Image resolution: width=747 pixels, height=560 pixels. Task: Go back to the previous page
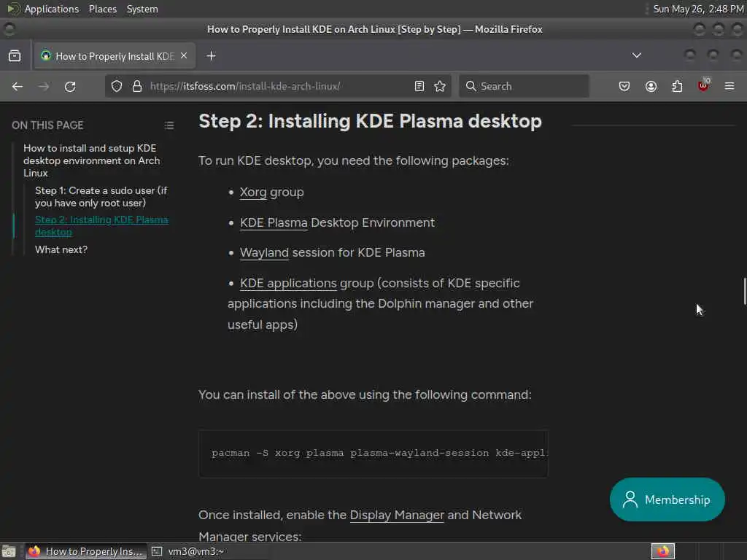pos(18,86)
